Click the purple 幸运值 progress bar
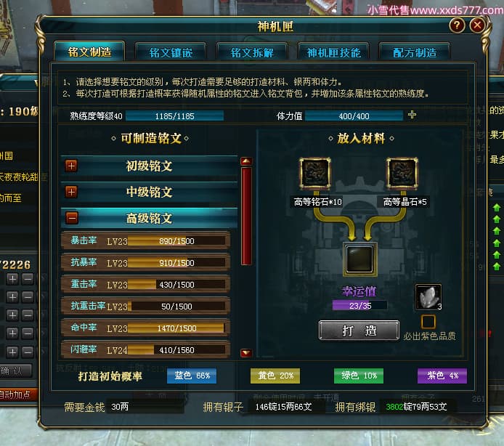Screen dimensions: 504x446 [360, 305]
